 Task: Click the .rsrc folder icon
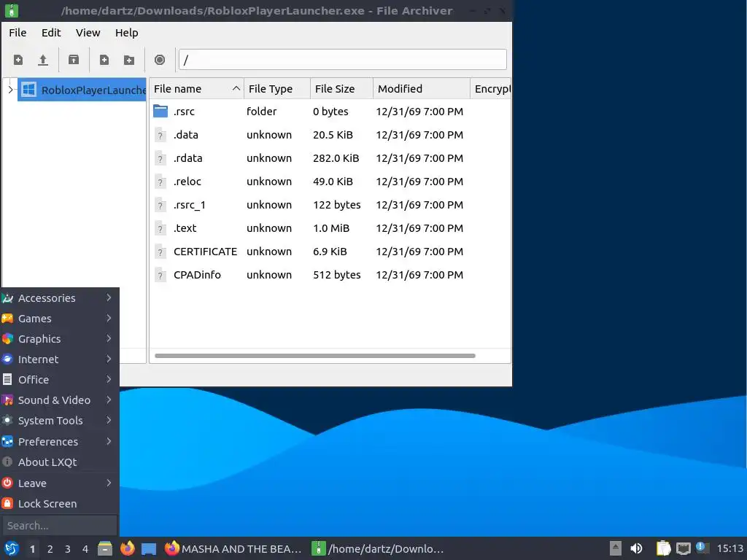(160, 112)
